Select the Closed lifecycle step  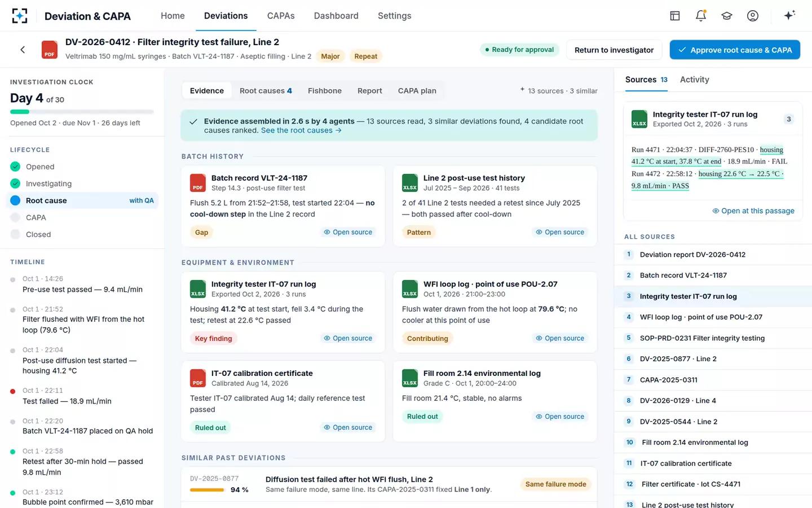[x=82, y=234]
